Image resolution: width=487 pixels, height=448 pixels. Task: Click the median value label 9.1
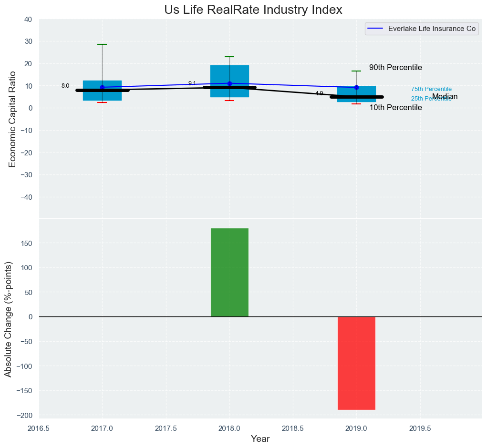(x=192, y=83)
